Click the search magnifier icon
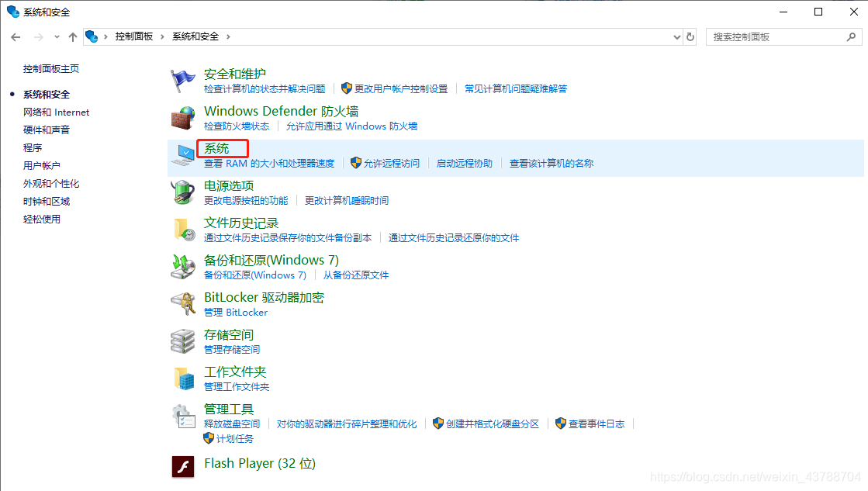Image resolution: width=868 pixels, height=491 pixels. [851, 36]
